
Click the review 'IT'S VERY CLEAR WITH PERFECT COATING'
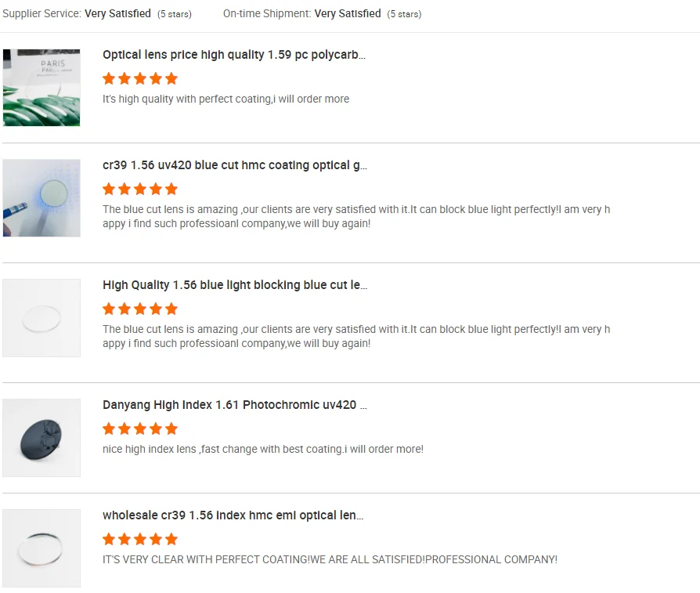point(330,559)
